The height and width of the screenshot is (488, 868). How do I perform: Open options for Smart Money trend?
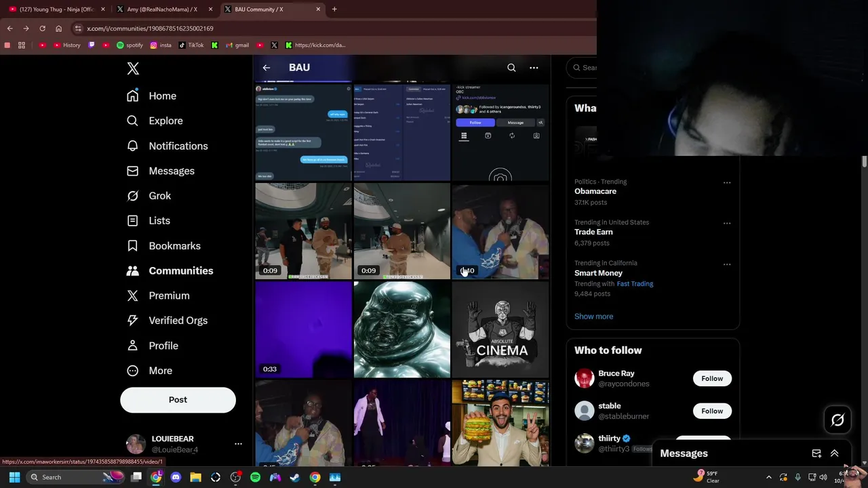pos(727,264)
